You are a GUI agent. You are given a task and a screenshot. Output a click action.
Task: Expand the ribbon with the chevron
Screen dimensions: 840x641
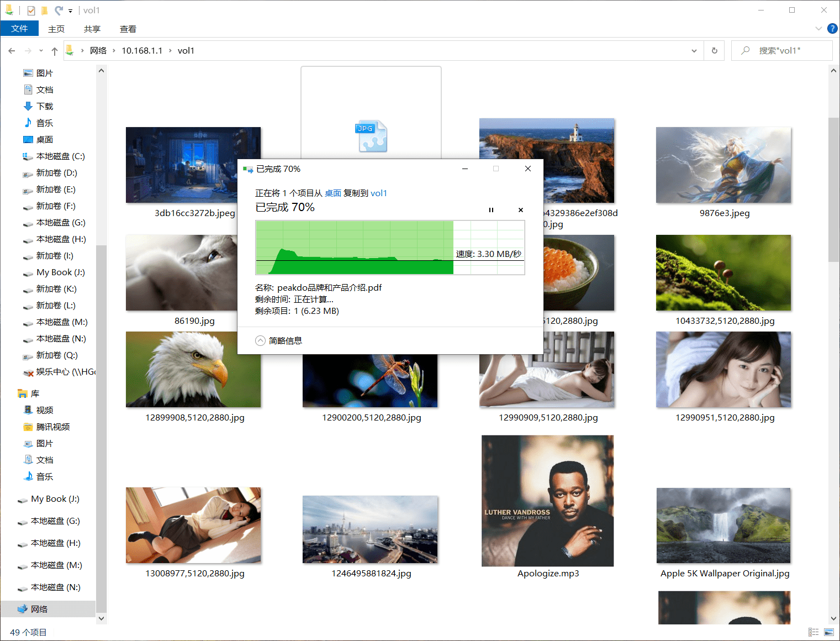click(818, 29)
